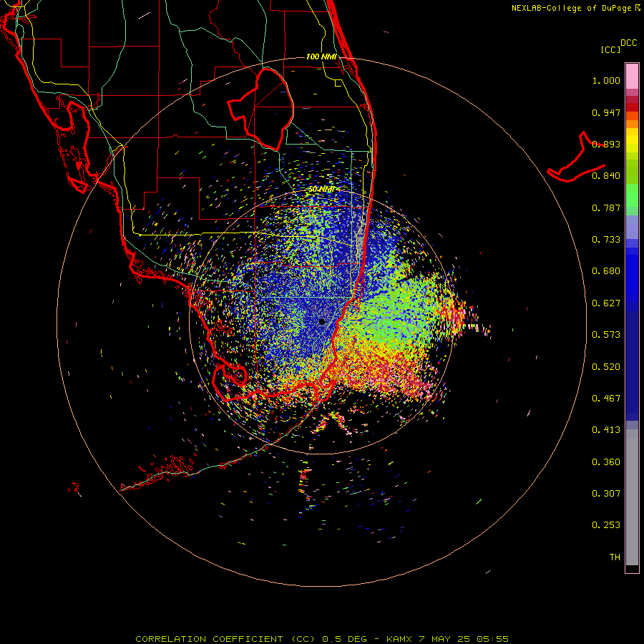Select the 0.467 legend value
Screen dimensions: 644x644
[x=606, y=399]
